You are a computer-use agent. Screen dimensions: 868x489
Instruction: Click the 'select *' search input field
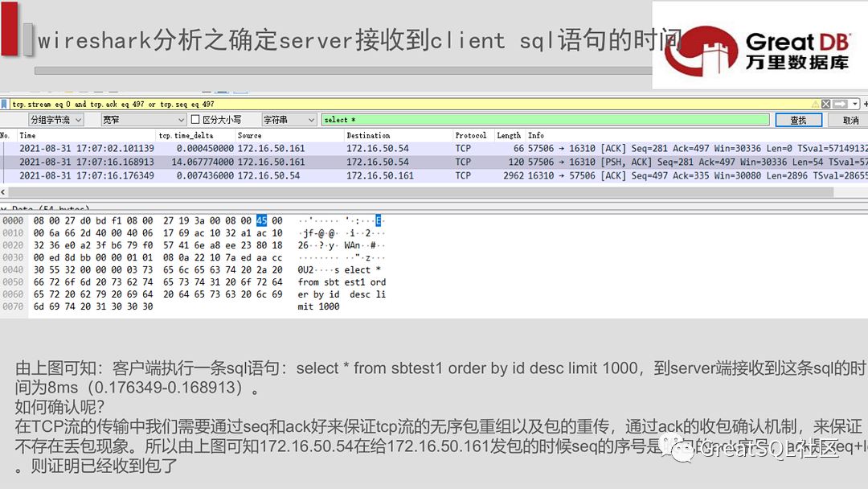point(545,120)
